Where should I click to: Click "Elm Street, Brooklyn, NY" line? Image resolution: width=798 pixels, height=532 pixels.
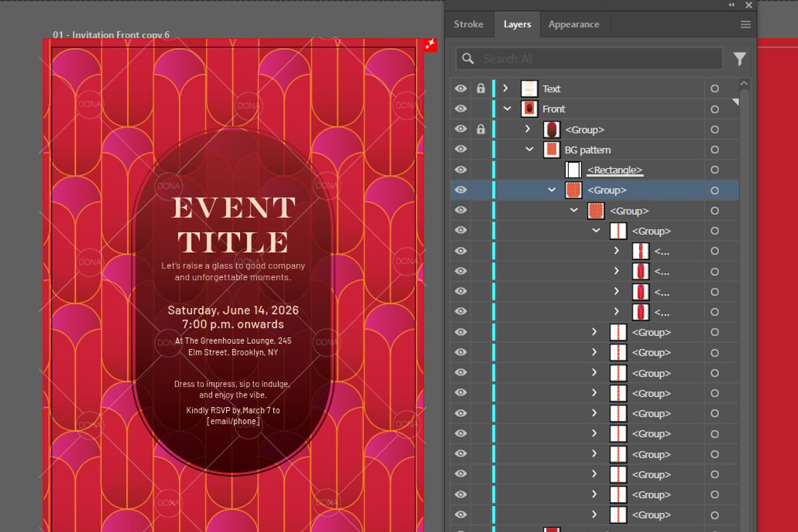[x=233, y=352]
